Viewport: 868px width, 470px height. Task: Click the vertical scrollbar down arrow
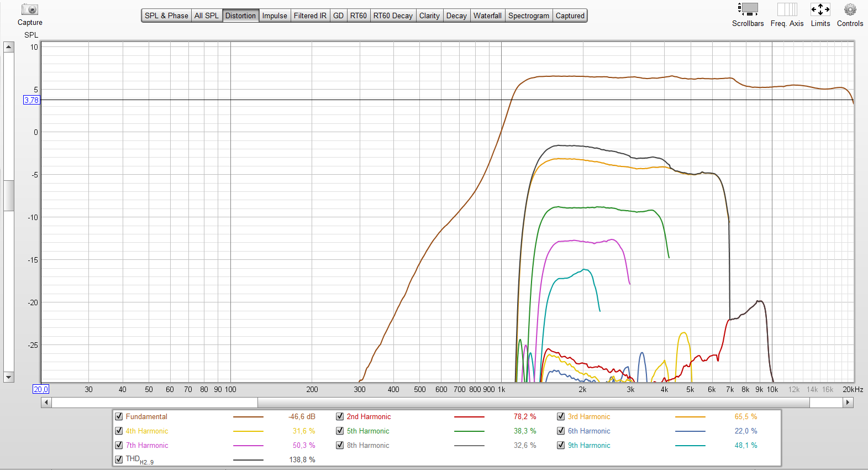(x=9, y=377)
